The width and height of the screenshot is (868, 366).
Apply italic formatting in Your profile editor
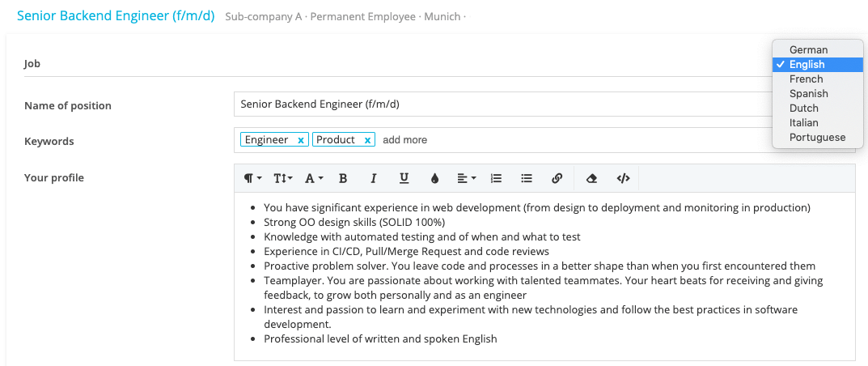pyautogui.click(x=374, y=178)
